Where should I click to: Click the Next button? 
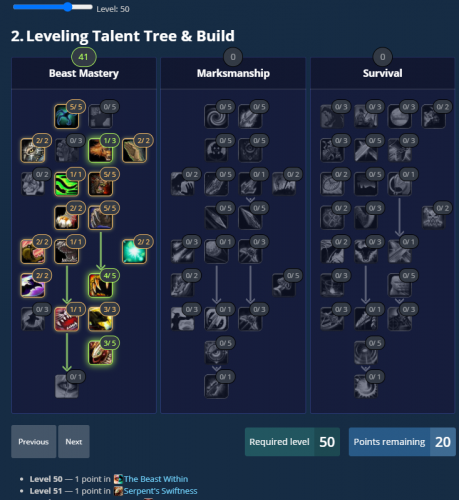(x=74, y=441)
